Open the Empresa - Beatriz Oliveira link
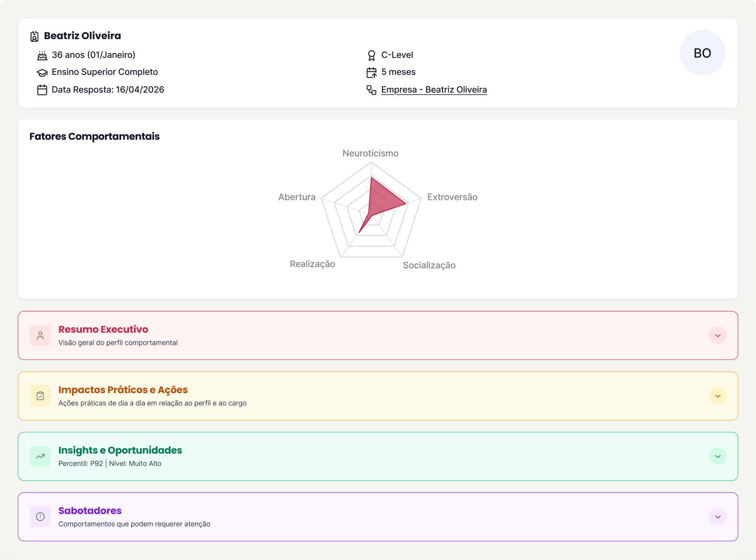 click(x=434, y=90)
